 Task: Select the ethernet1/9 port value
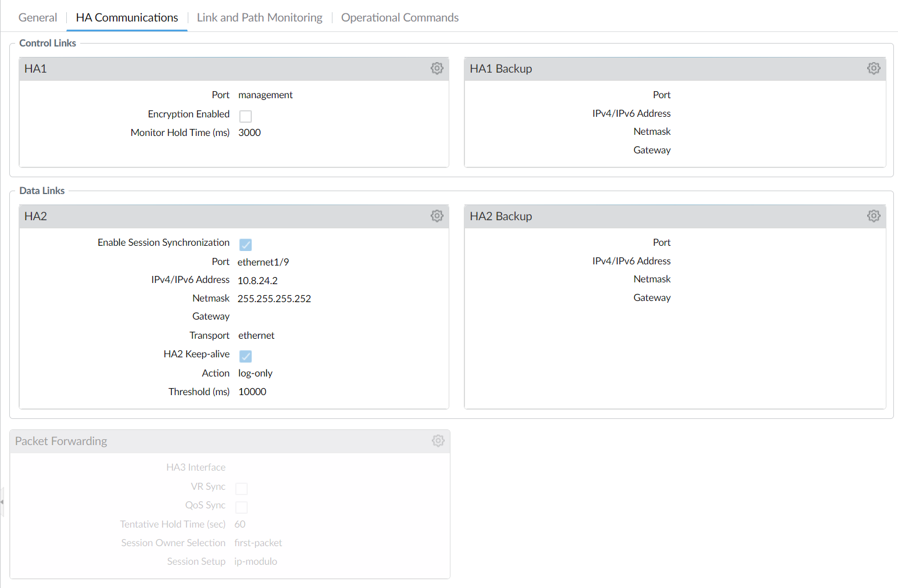pyautogui.click(x=263, y=261)
